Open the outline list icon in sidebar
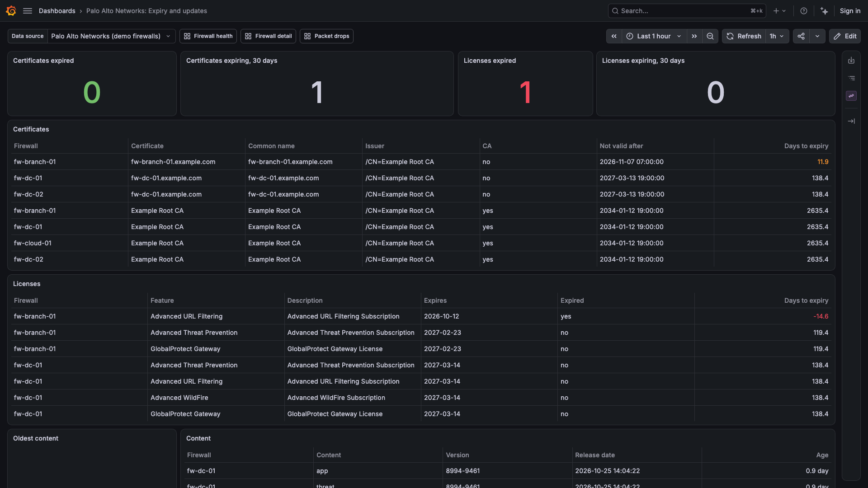This screenshot has width=868, height=488. point(851,78)
